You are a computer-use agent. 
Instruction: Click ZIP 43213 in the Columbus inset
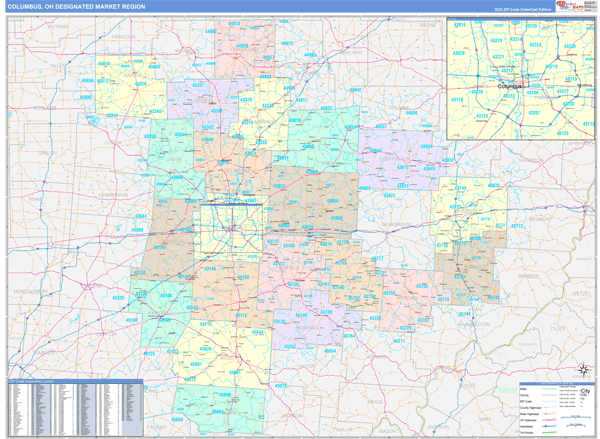point(571,79)
